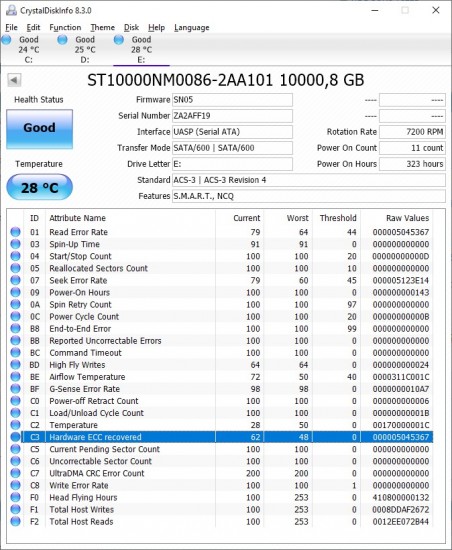Image resolution: width=452 pixels, height=550 pixels.
Task: Click status icon for Spin-Up Time
Action: click(15, 244)
